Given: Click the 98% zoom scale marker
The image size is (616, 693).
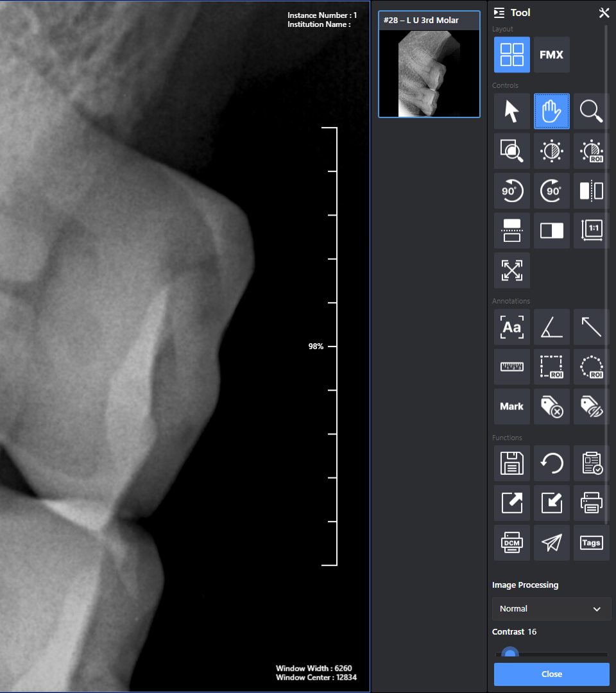Looking at the screenshot, I should [316, 346].
